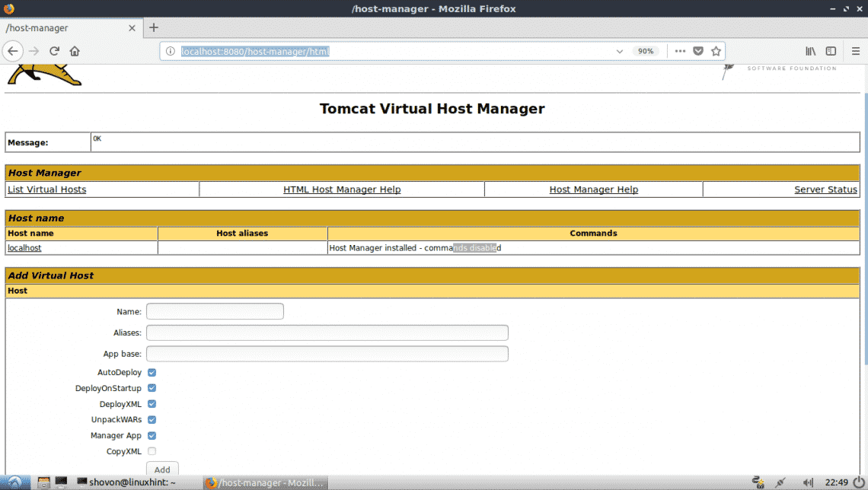
Task: Open HTML Host Manager Help link
Action: tap(342, 189)
